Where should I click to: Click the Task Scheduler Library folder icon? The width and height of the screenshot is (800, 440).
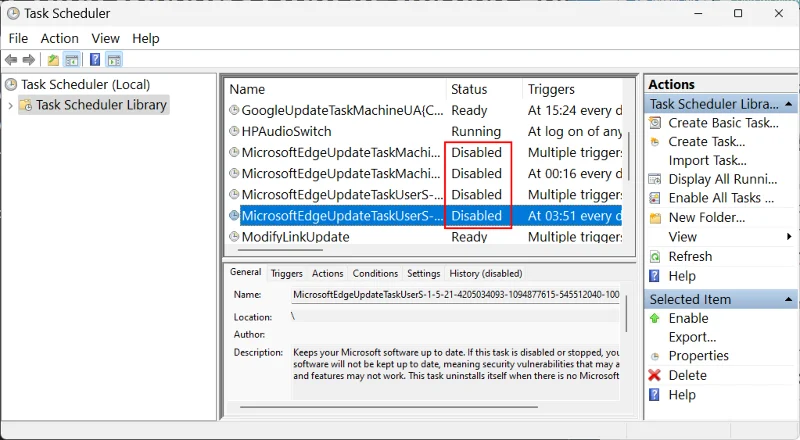(26, 105)
